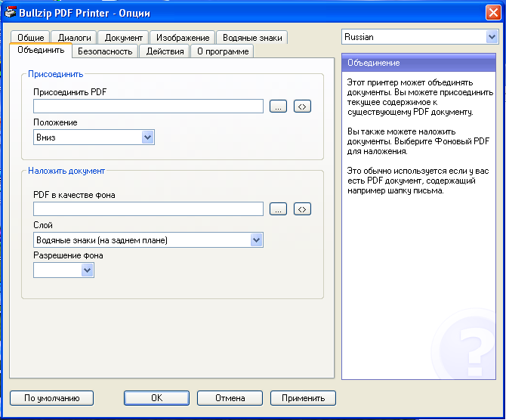
Task: Browse for background PDF file (… button)
Action: point(278,209)
